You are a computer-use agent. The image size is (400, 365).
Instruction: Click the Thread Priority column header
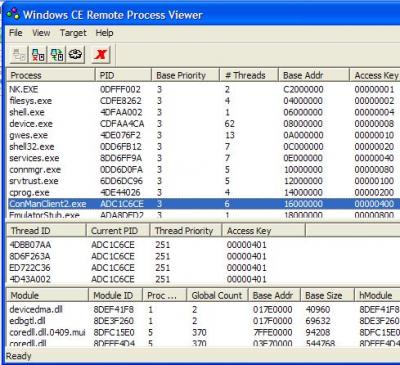[x=186, y=231]
